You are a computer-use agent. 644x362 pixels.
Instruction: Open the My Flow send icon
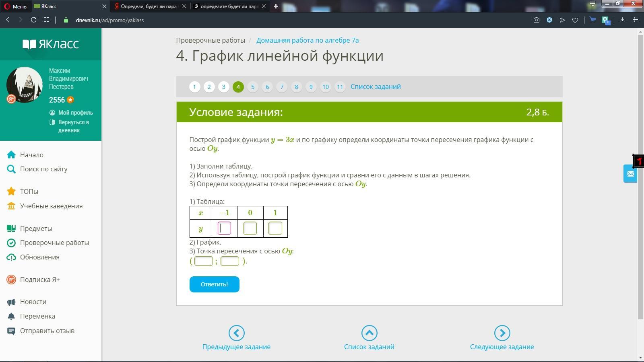562,20
